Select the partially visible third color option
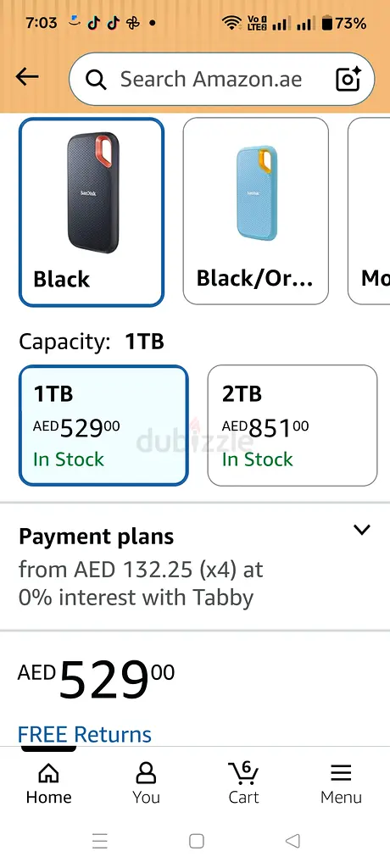 [369, 211]
